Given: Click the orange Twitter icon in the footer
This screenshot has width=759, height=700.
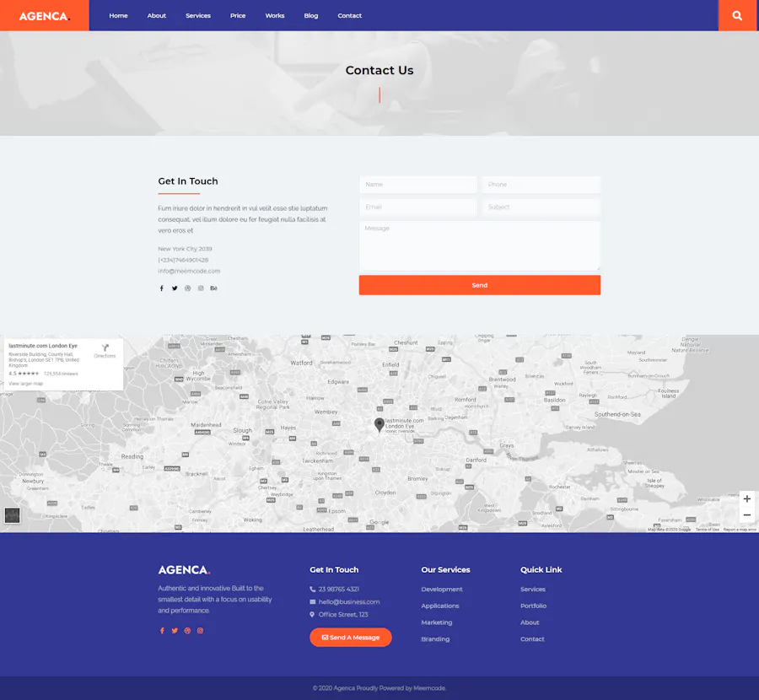Looking at the screenshot, I should (x=175, y=631).
